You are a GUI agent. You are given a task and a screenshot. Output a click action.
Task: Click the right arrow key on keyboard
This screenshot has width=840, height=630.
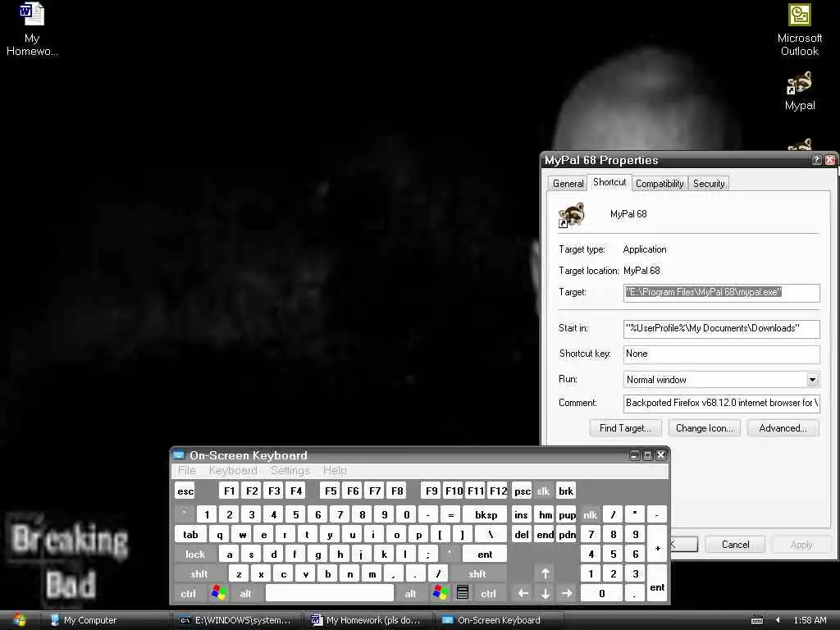click(567, 593)
